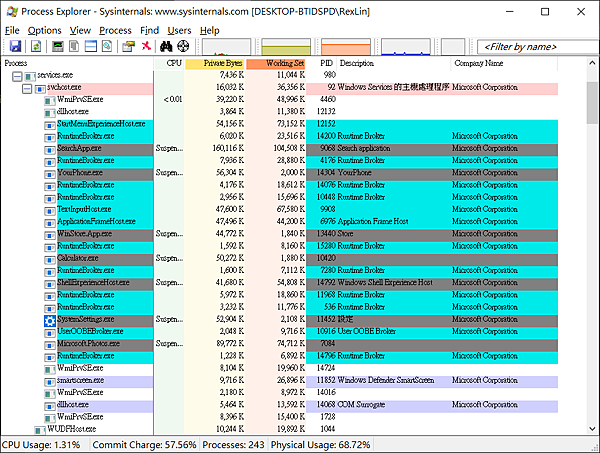Screen dimensions: 600x453
Task: Select dllhost.exe COM Surrogate row
Action: 279,405
